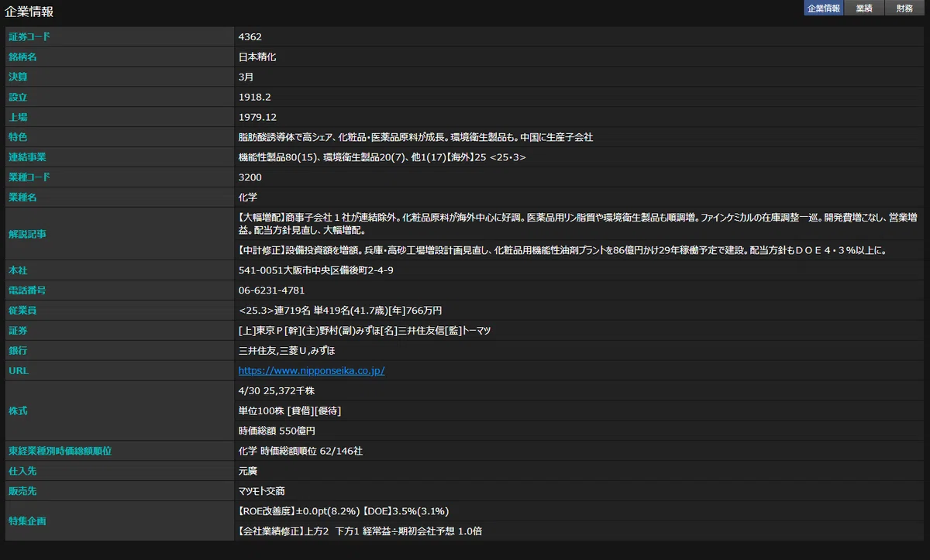Open the 財務 tab
This screenshot has width=930, height=560.
[904, 9]
